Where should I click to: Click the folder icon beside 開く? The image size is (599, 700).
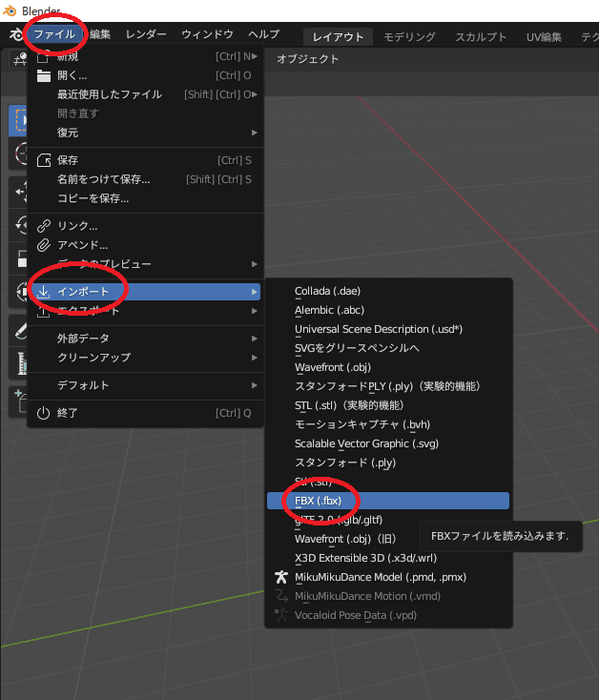[x=43, y=76]
